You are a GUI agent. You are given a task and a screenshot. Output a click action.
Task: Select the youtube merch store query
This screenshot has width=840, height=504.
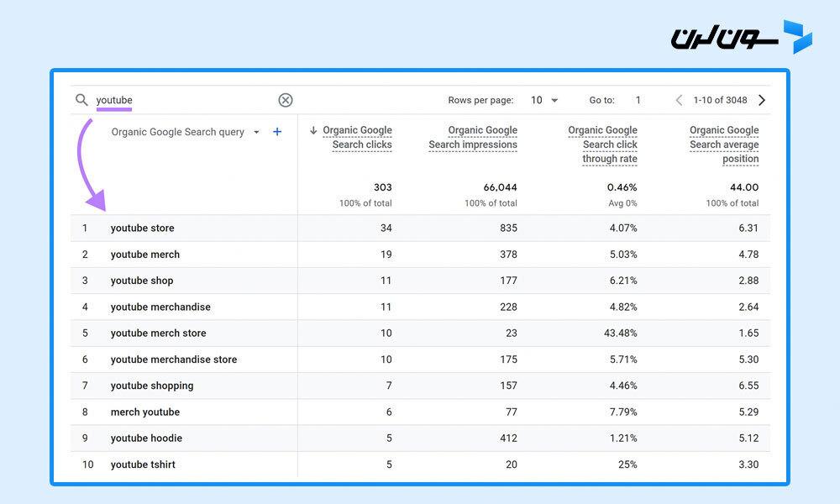(159, 333)
